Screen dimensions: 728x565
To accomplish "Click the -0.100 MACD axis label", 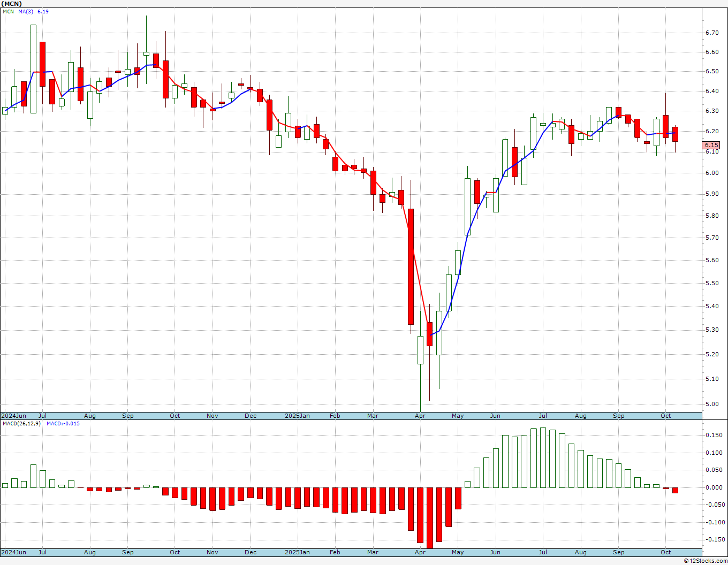I will (715, 522).
